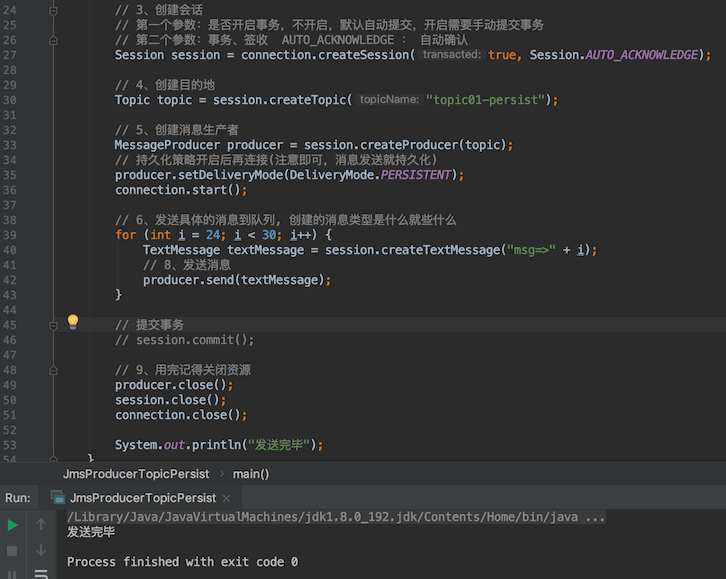Image resolution: width=726 pixels, height=579 pixels.
Task: Click the number 30 in loop condition
Action: (x=269, y=235)
